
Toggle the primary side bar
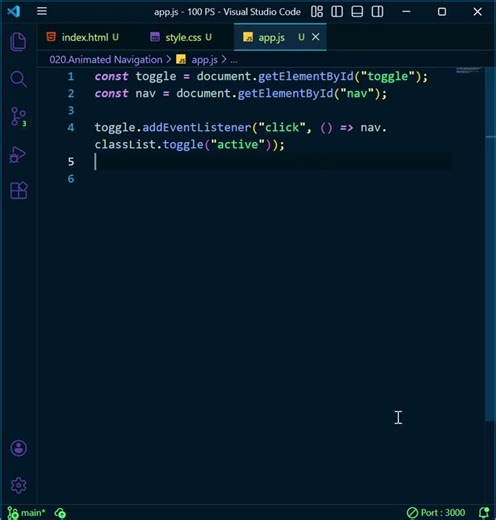[x=337, y=12]
